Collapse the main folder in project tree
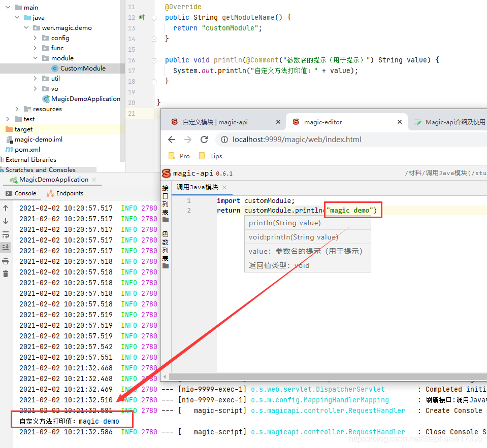 (8, 7)
